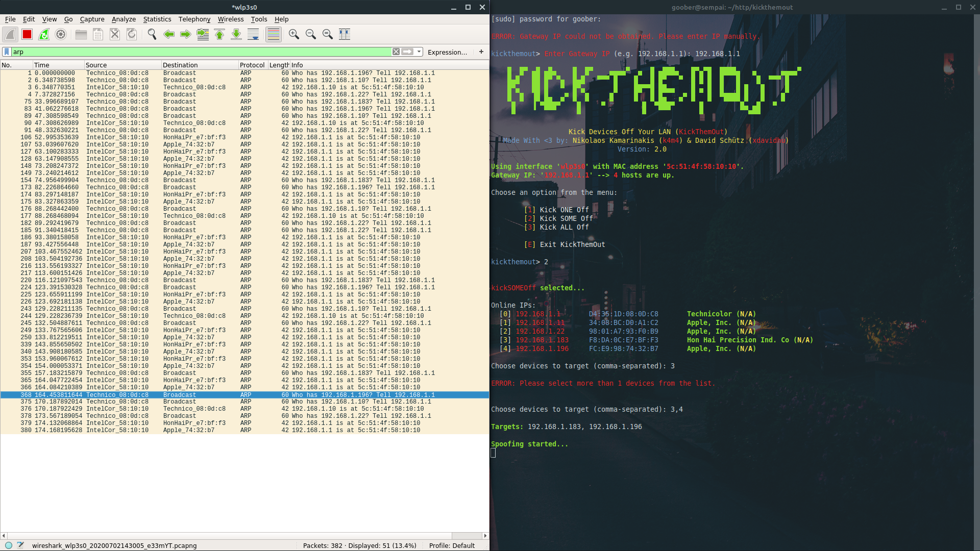Go to the first packet

coord(219,34)
